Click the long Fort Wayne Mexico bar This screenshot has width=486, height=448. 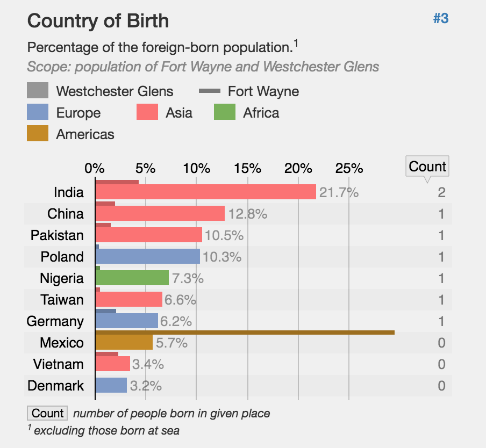[245, 333]
